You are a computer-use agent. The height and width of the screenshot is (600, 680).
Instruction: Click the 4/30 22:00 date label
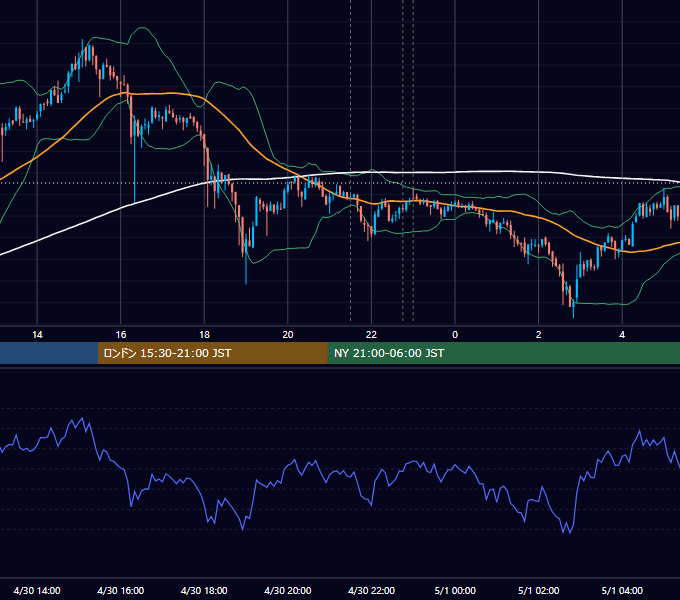371,590
